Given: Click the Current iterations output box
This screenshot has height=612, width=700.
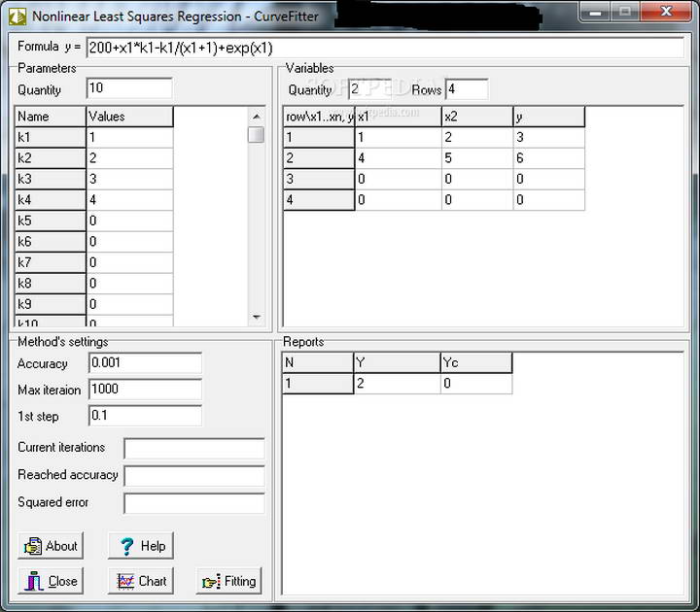Looking at the screenshot, I should pyautogui.click(x=194, y=449).
